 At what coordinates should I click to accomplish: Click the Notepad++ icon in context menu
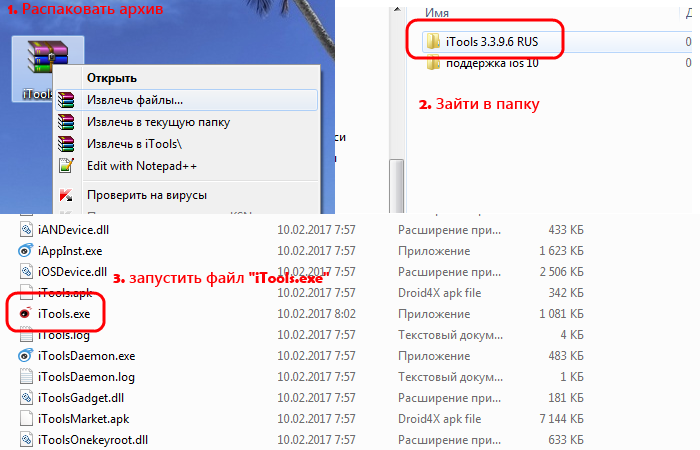67,165
